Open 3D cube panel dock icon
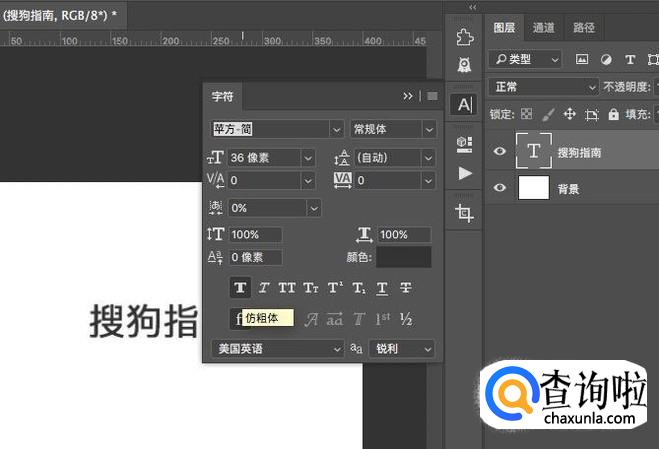 pos(464,144)
